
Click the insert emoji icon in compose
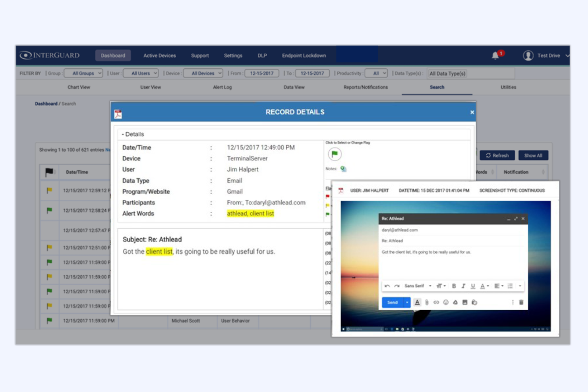pos(446,302)
